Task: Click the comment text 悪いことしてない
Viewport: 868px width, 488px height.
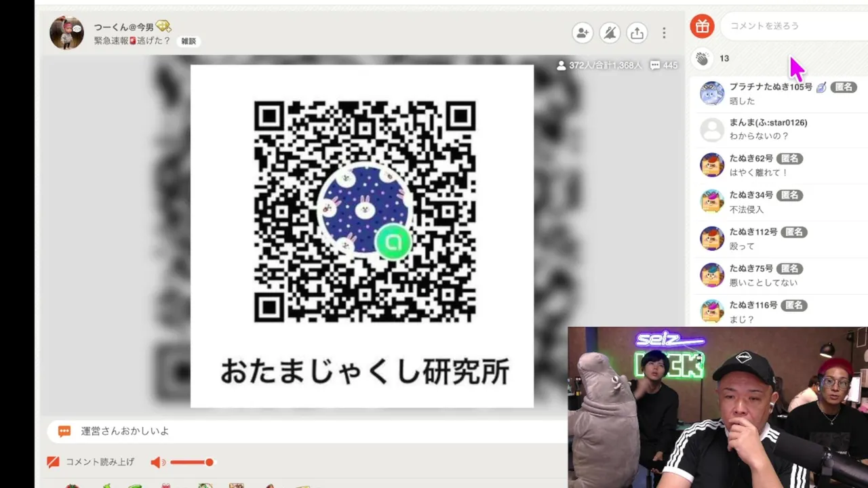Action: pyautogui.click(x=764, y=283)
